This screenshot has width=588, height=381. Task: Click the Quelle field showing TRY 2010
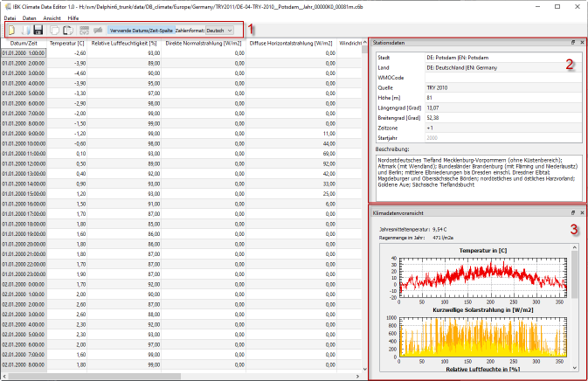(503, 87)
